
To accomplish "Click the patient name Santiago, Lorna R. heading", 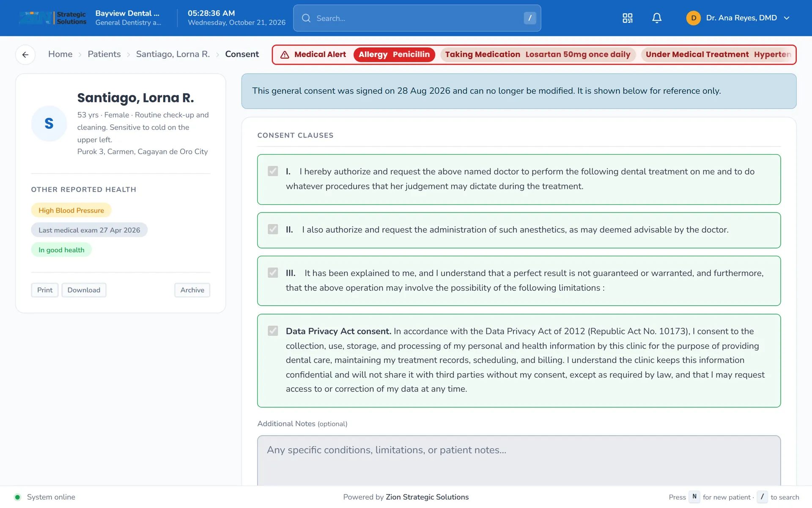I will 135,98.
